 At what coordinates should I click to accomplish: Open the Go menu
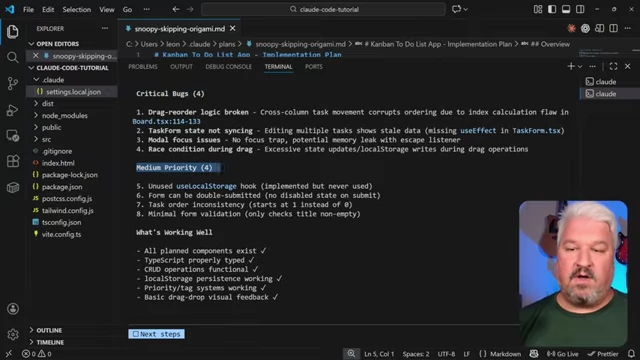click(127, 9)
